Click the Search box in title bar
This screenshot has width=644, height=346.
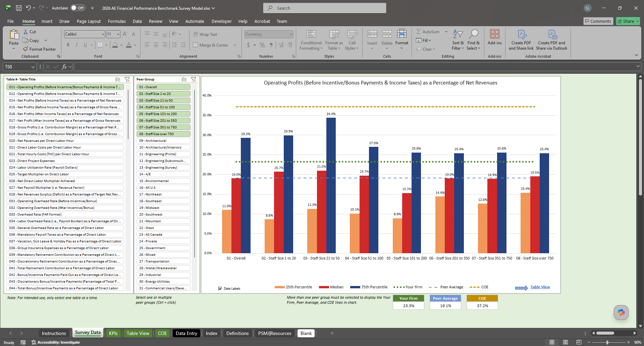click(x=325, y=8)
